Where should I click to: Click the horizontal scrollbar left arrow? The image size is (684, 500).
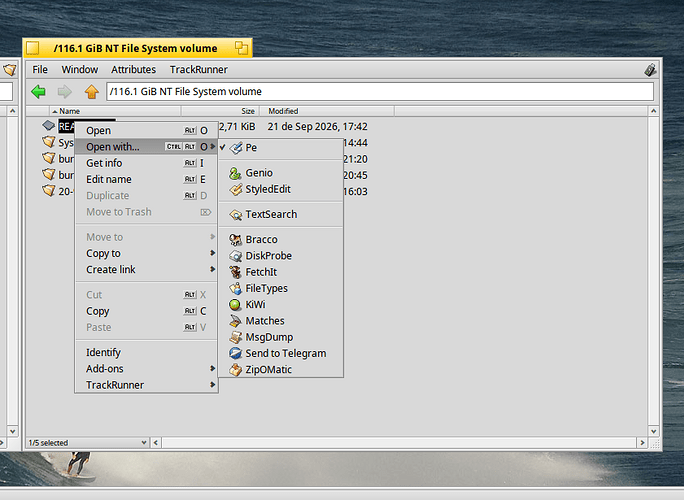tap(156, 443)
